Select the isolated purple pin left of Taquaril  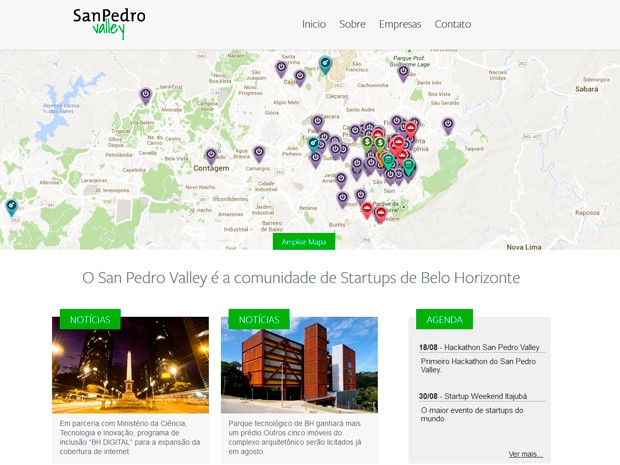click(x=448, y=126)
